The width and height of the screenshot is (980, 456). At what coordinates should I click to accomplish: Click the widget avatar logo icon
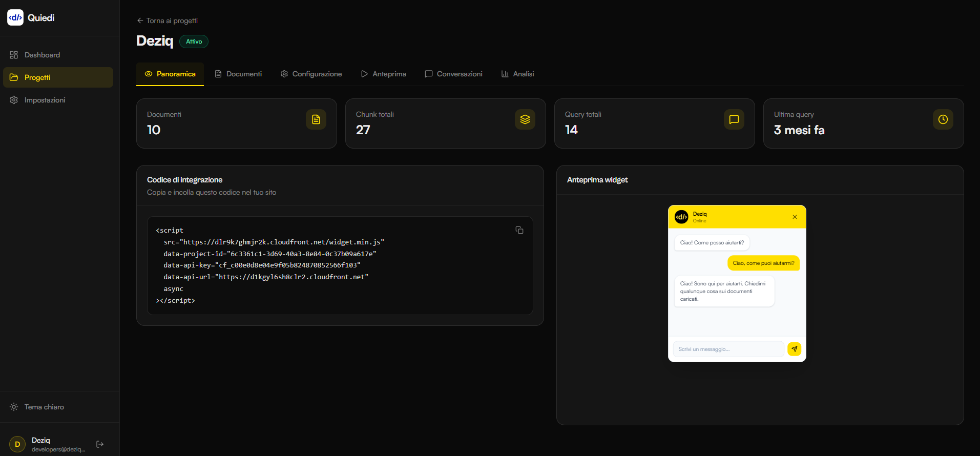tap(681, 217)
